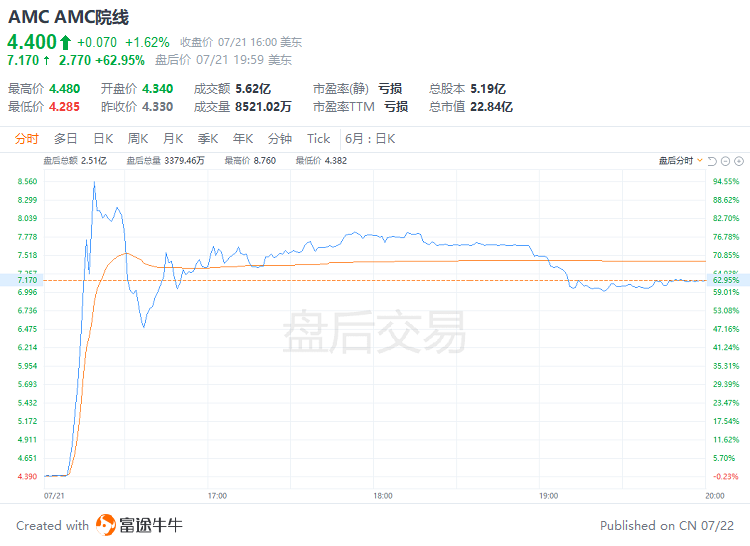Viewport: 750px width, 546px height.
Task: Click the 成交量 value 8521.02万
Action: pyautogui.click(x=263, y=107)
